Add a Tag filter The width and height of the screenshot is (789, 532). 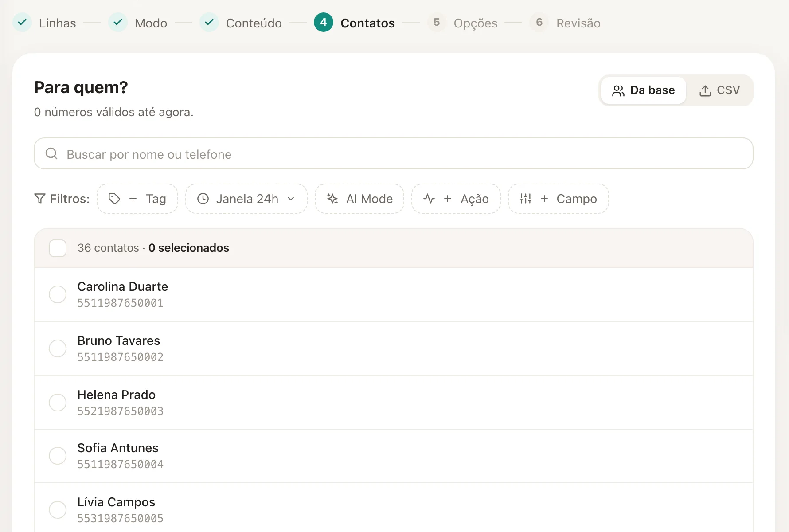137,199
